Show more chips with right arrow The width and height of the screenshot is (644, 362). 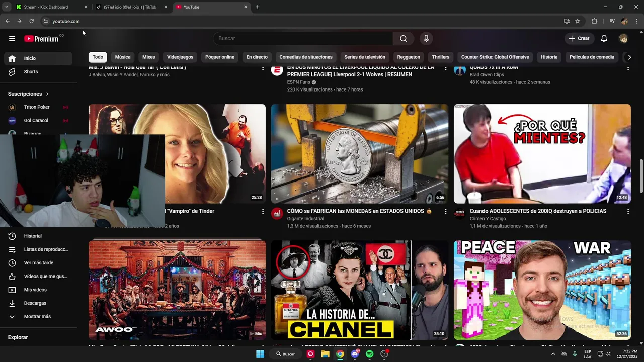(x=629, y=57)
